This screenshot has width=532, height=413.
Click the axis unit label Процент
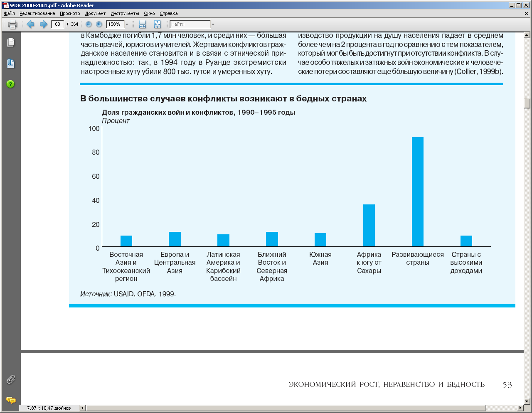(116, 120)
